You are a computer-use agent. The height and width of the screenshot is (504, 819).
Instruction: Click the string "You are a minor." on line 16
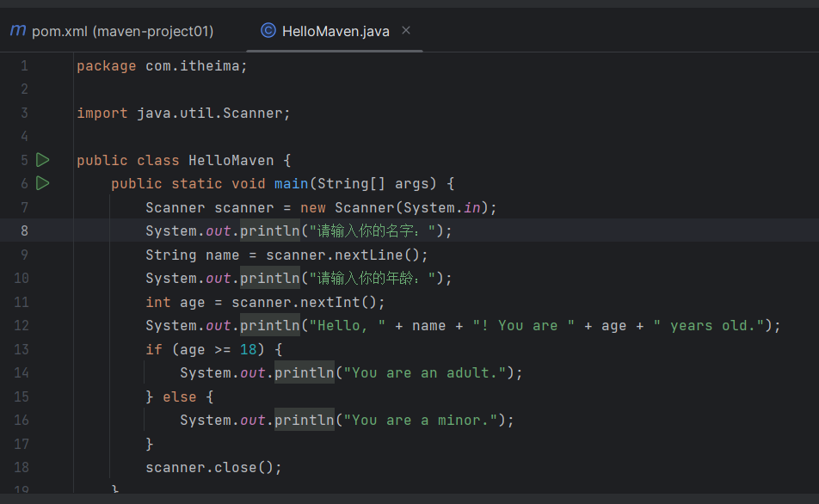pos(421,421)
